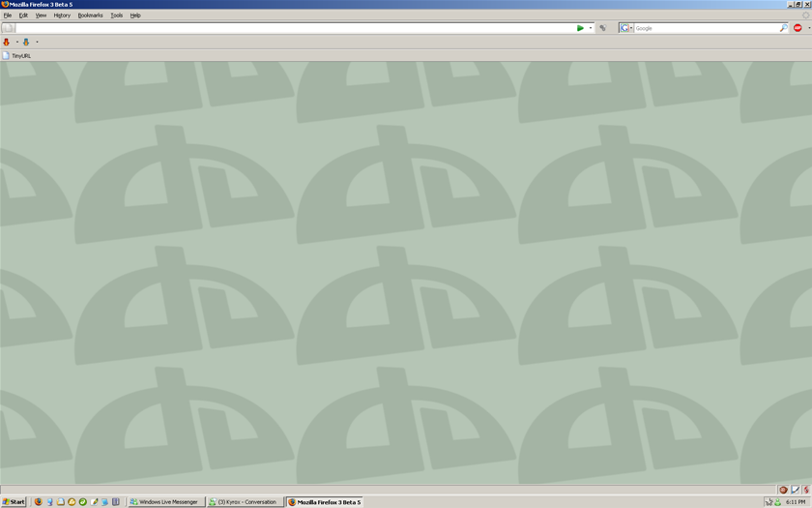
Task: Switch to Windows Live Messenger taskbar button
Action: click(165, 502)
